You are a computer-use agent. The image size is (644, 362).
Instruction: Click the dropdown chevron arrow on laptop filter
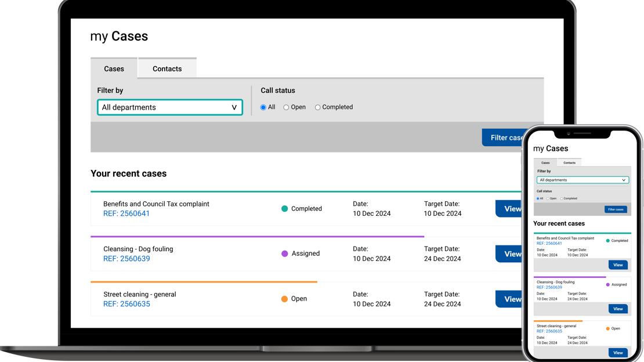pos(234,107)
